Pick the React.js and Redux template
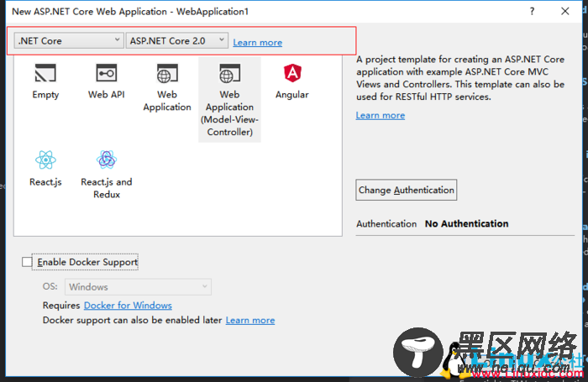 (x=107, y=173)
